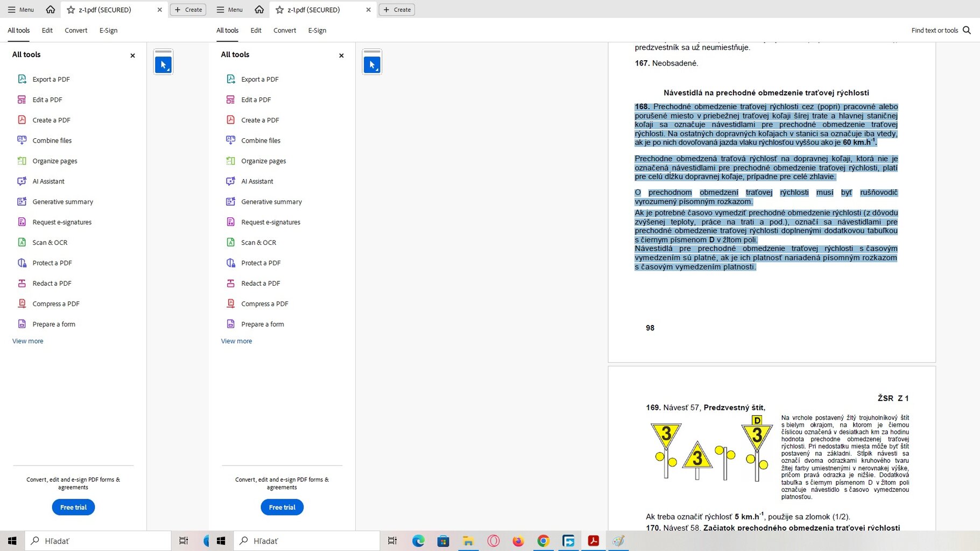980x551 pixels.
Task: Expand View more in the leftmost tools panel
Action: pyautogui.click(x=28, y=341)
